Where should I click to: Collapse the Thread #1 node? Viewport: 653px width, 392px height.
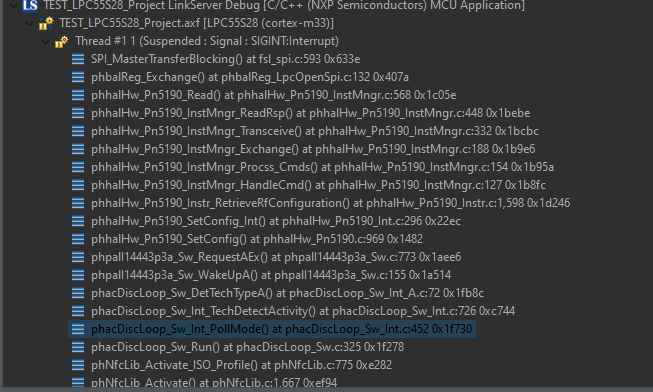click(x=45, y=41)
